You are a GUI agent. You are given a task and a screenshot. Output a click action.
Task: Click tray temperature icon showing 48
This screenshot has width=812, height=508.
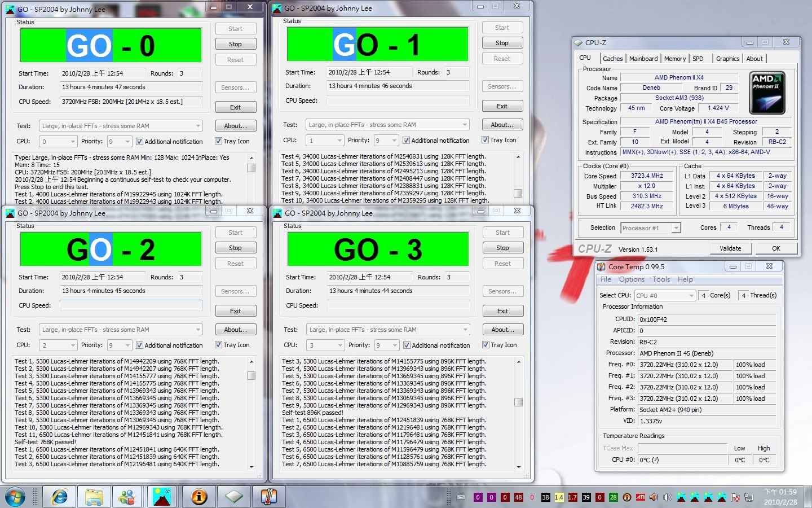tap(518, 497)
